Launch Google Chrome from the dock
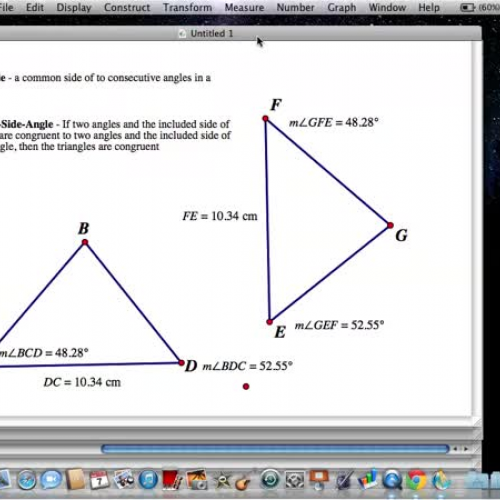Image resolution: width=500 pixels, height=500 pixels. pos(416,480)
